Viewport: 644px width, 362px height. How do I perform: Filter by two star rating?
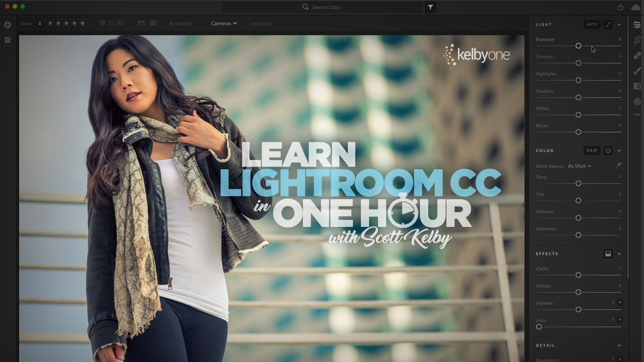click(58, 23)
